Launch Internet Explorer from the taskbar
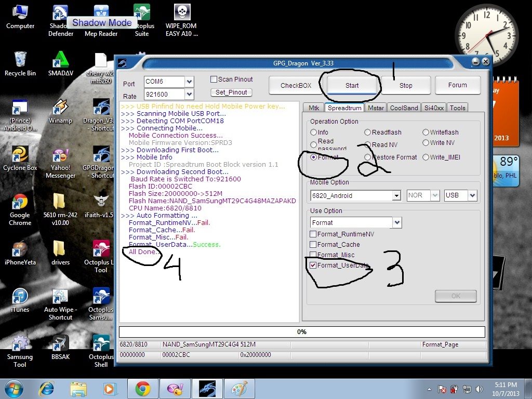Image resolution: width=532 pixels, height=399 pixels. click(47, 389)
